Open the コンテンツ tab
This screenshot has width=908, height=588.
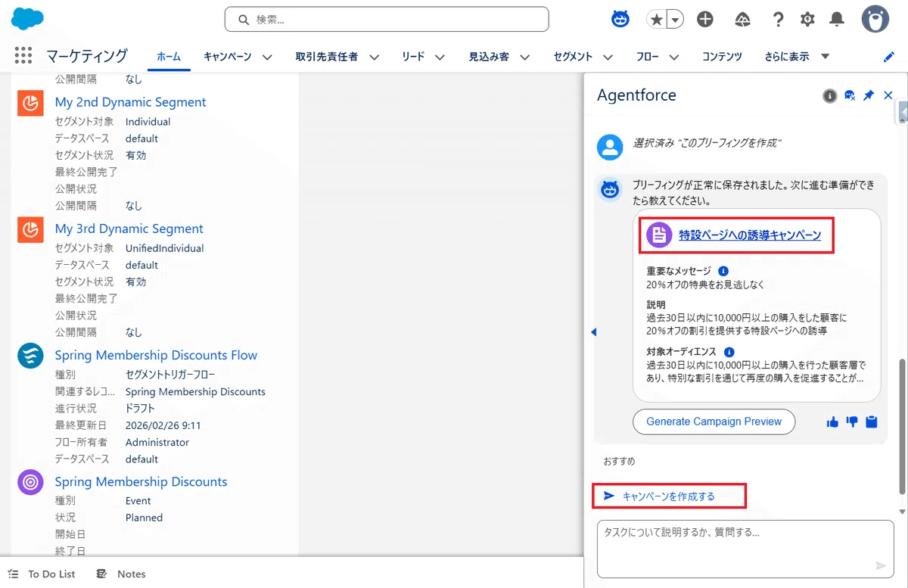(x=722, y=57)
